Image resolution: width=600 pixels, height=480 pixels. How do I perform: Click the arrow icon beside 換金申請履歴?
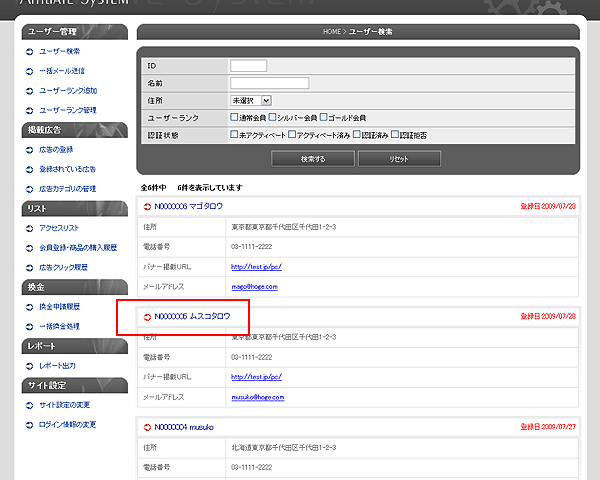click(29, 307)
